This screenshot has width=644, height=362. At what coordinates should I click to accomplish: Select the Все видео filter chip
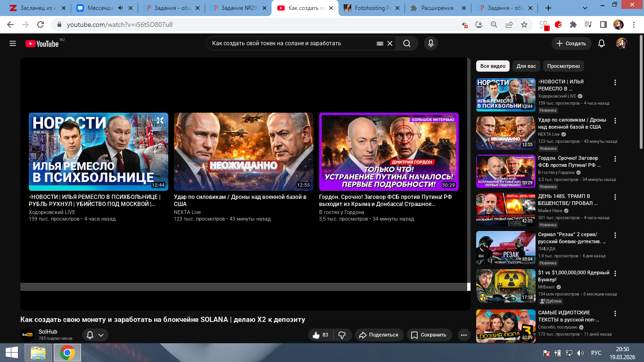[493, 66]
